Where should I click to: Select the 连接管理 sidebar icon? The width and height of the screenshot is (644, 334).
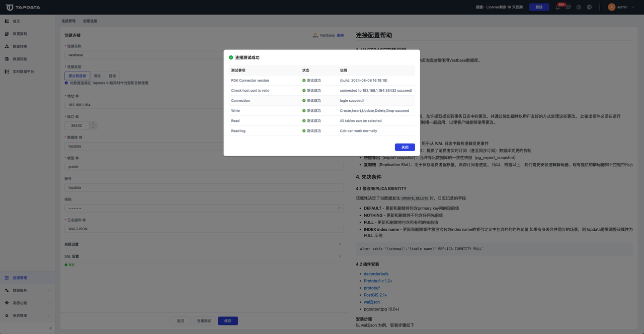[7, 278]
